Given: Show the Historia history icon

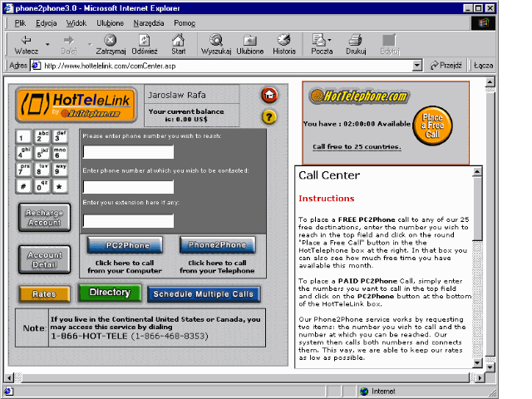Looking at the screenshot, I should pyautogui.click(x=284, y=41).
